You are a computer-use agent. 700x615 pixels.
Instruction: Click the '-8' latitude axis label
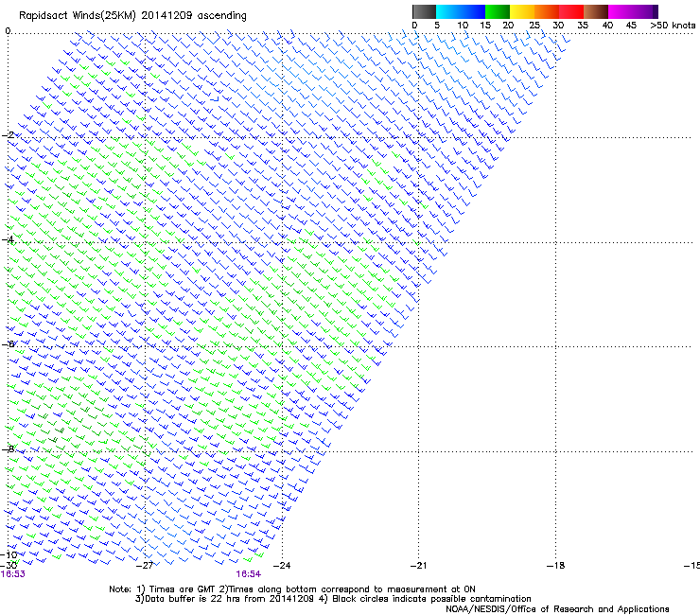[x=9, y=448]
